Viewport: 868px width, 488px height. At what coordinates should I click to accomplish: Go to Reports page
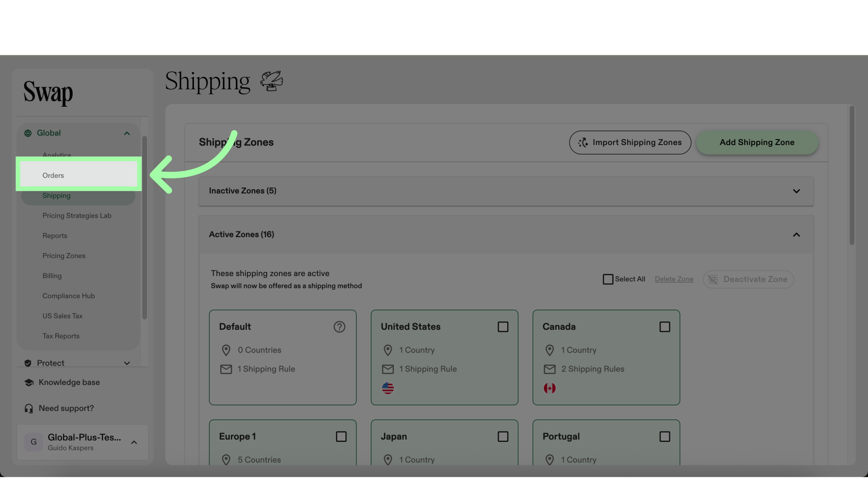55,236
